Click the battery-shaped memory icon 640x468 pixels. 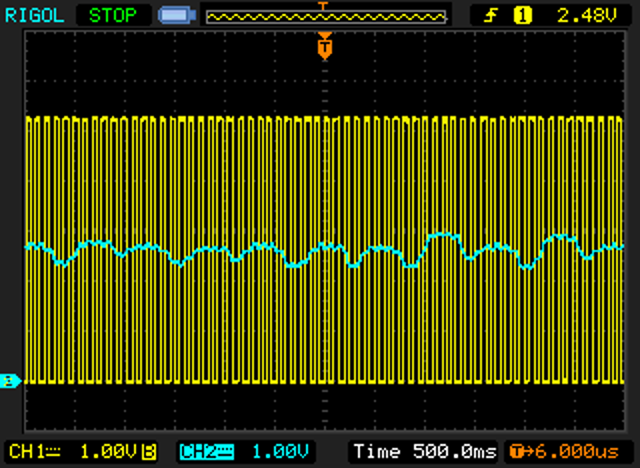click(177, 16)
